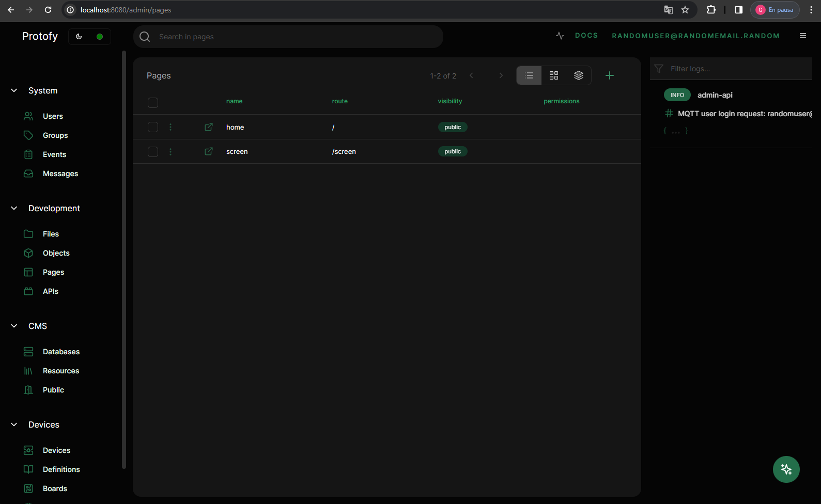Viewport: 821px width, 504px height.
Task: Click the add new page plus icon
Action: pos(610,75)
